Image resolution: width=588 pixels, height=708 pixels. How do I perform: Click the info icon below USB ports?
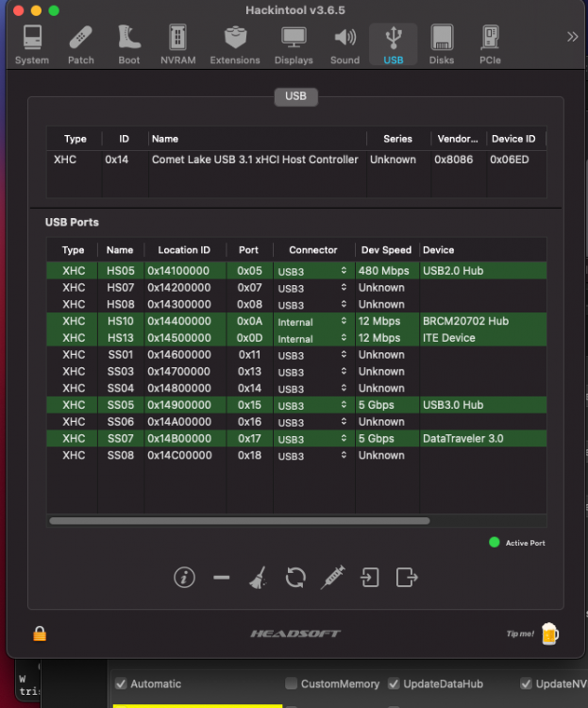[x=184, y=578]
